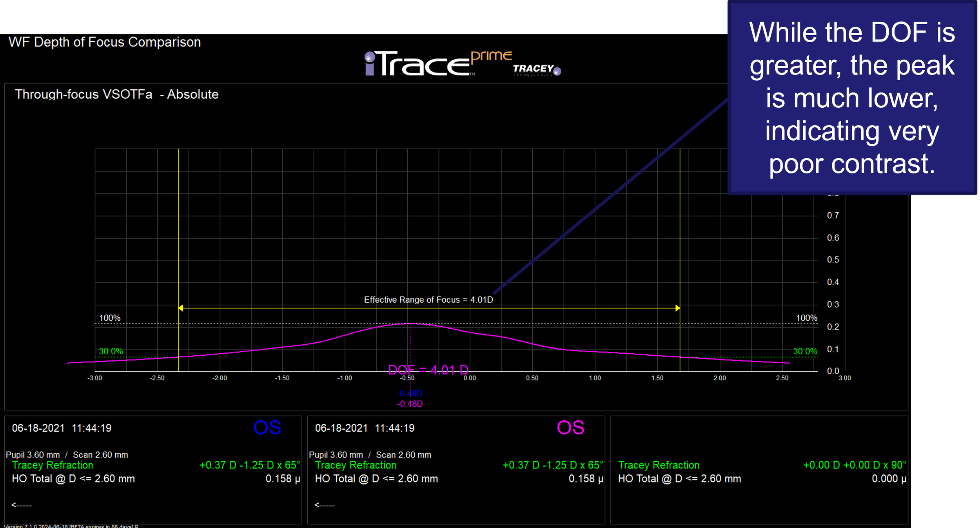Click the Effective Range of Focus label
The height and width of the screenshot is (528, 980).
coord(428,300)
